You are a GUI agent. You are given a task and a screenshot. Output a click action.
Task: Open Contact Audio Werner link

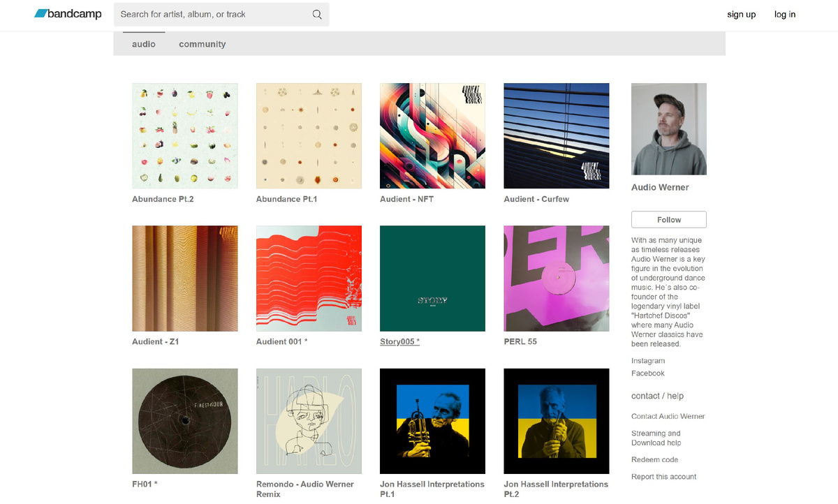(668, 416)
